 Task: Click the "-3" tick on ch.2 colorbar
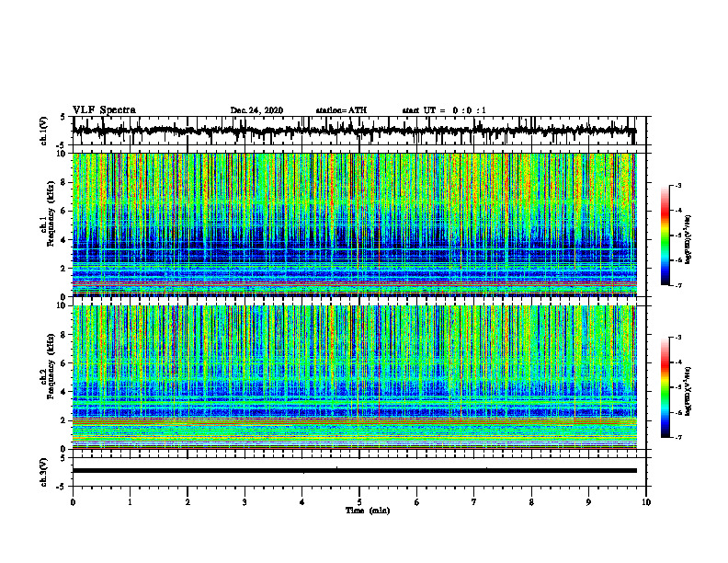(x=678, y=338)
